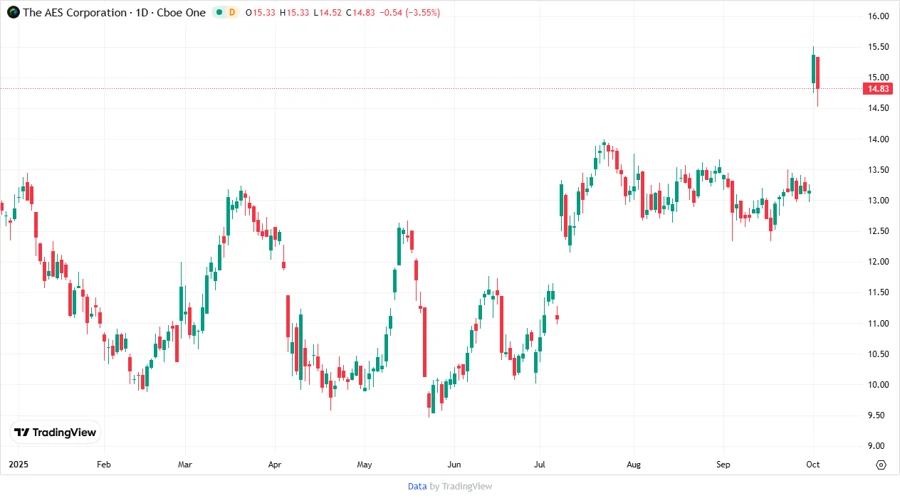Click the 9.00 price axis label

(879, 446)
